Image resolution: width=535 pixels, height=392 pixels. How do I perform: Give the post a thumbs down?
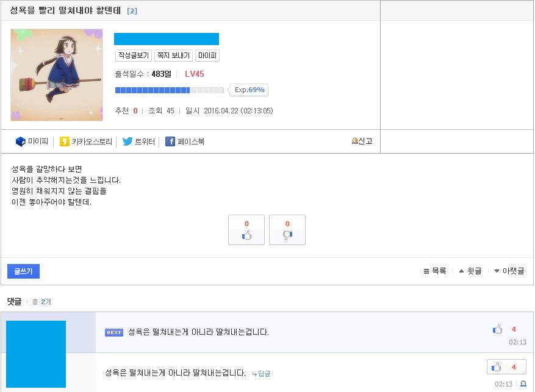tap(287, 230)
